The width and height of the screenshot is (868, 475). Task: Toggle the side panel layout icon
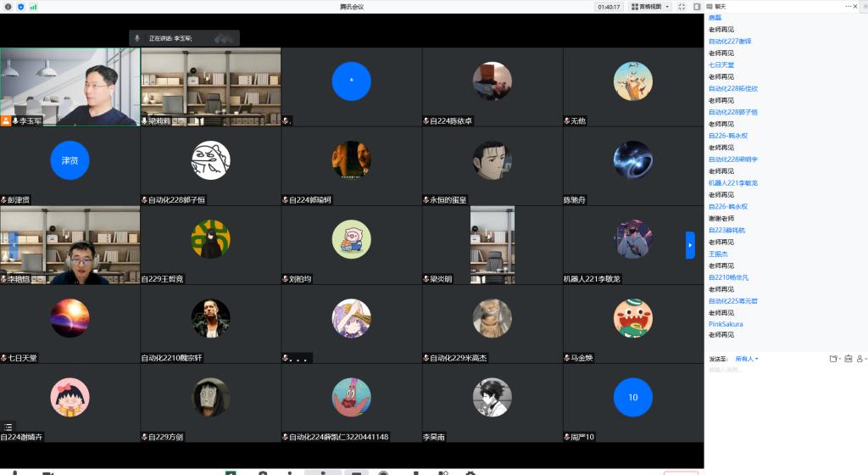point(697,6)
